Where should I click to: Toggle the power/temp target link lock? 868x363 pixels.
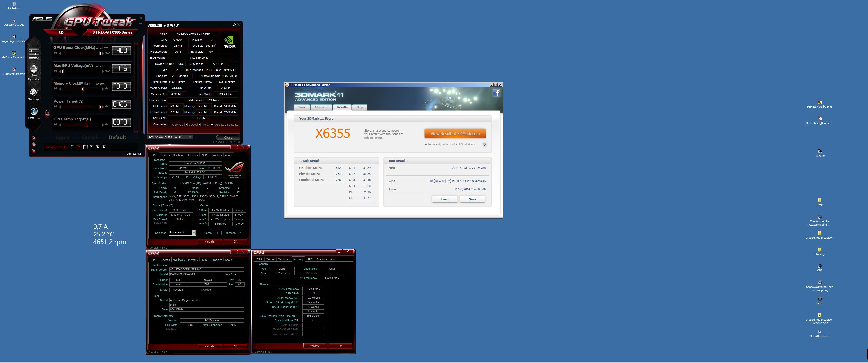point(48,114)
